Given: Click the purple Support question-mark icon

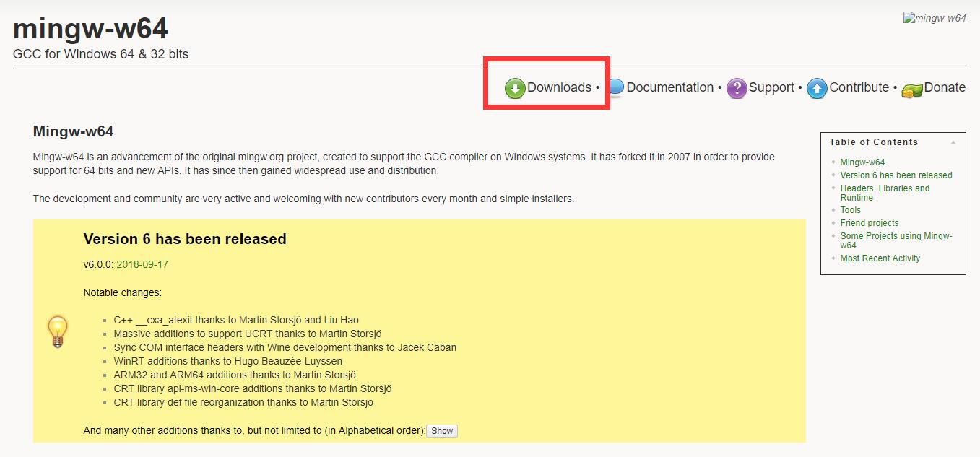Looking at the screenshot, I should 737,89.
